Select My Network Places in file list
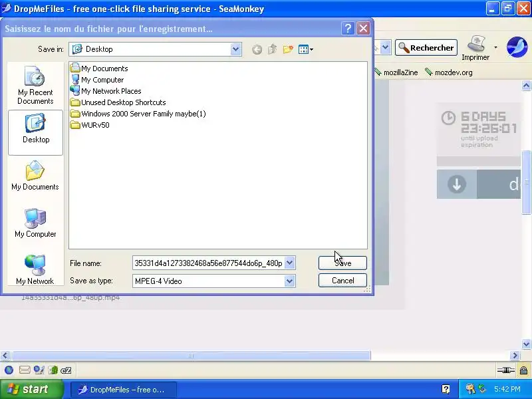 pos(106,91)
